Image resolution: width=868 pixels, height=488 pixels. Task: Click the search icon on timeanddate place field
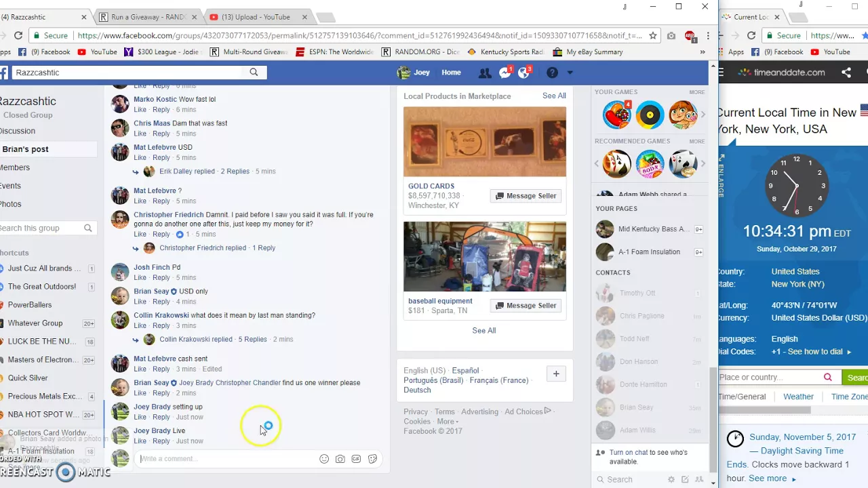pyautogui.click(x=827, y=378)
